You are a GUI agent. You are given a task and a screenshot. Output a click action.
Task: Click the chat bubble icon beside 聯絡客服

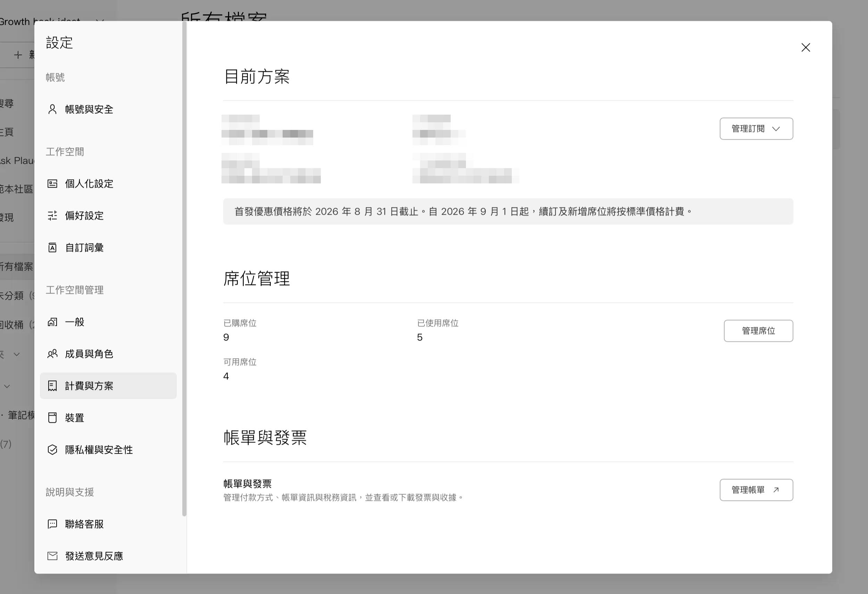point(52,524)
